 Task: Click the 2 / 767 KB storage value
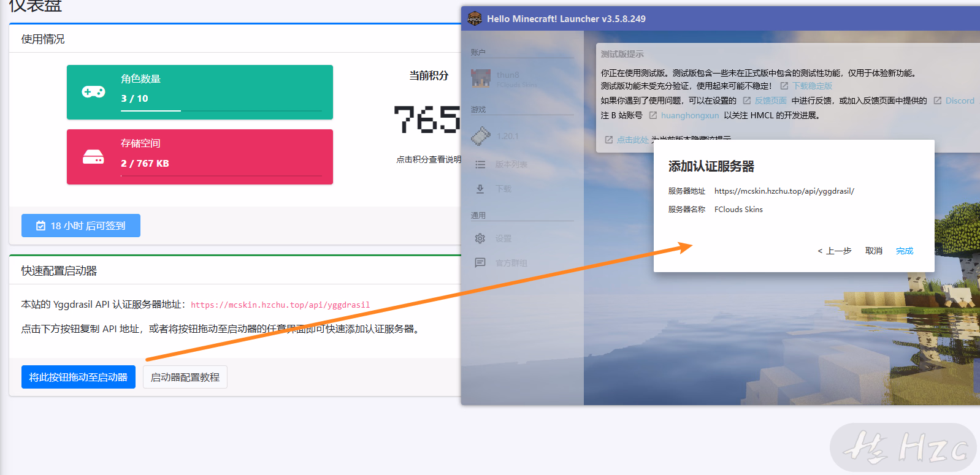click(x=145, y=163)
